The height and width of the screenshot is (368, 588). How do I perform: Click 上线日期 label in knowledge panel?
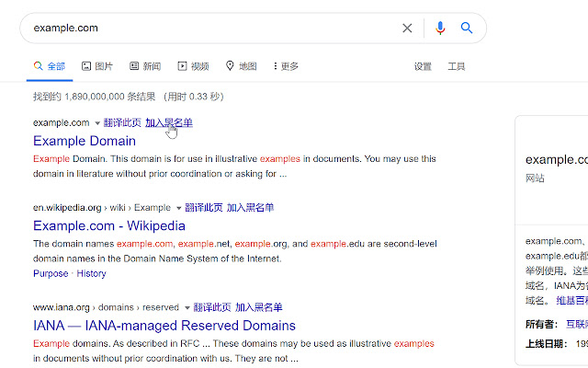(546, 344)
